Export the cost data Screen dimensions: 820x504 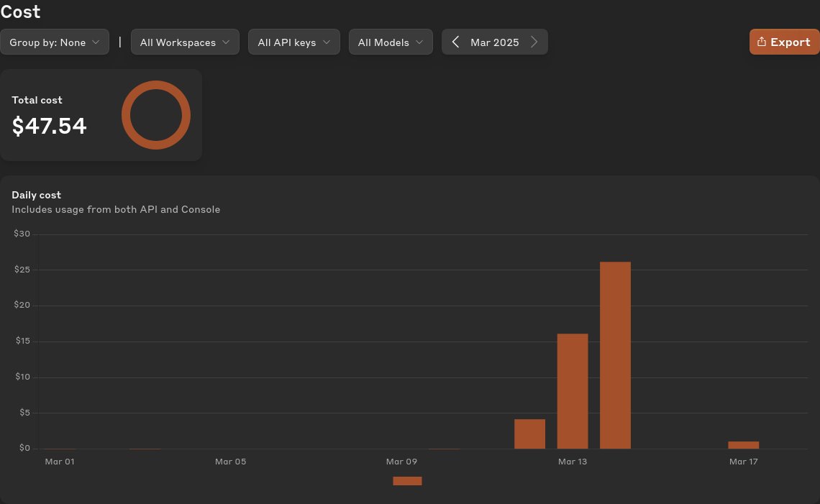[x=784, y=42]
